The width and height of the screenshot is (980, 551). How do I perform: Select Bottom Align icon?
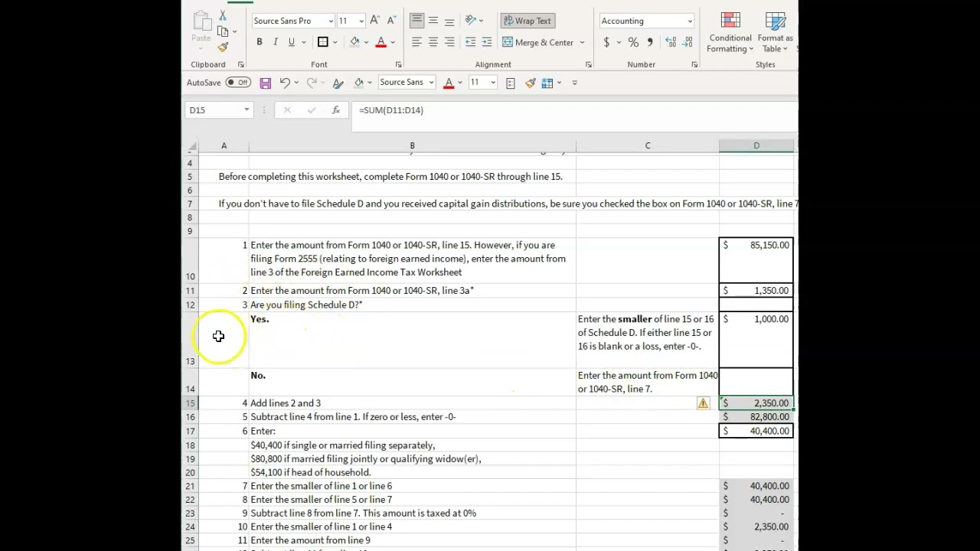coord(449,21)
